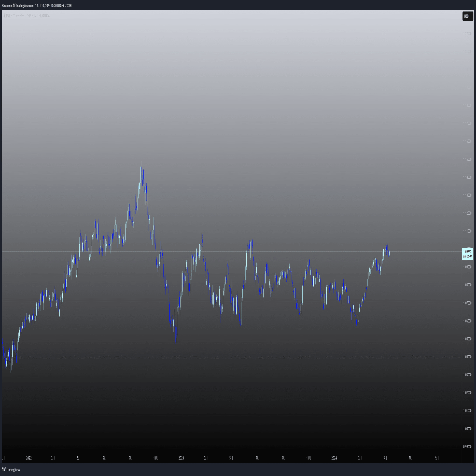Click the 1.15000 price scale label

467,159
